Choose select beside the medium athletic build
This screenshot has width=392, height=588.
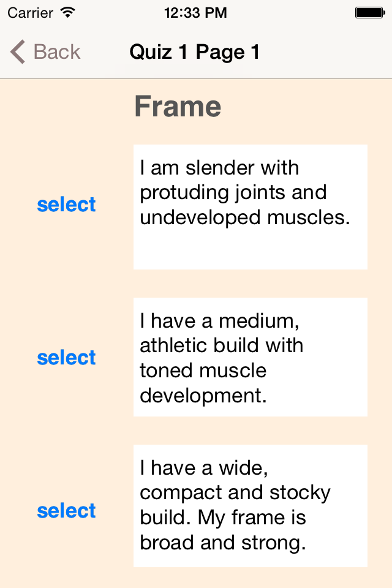66,358
